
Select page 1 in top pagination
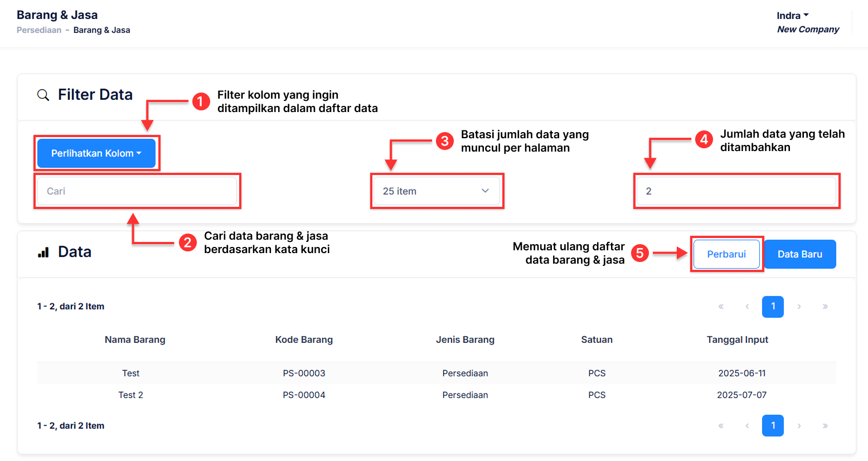pyautogui.click(x=773, y=307)
